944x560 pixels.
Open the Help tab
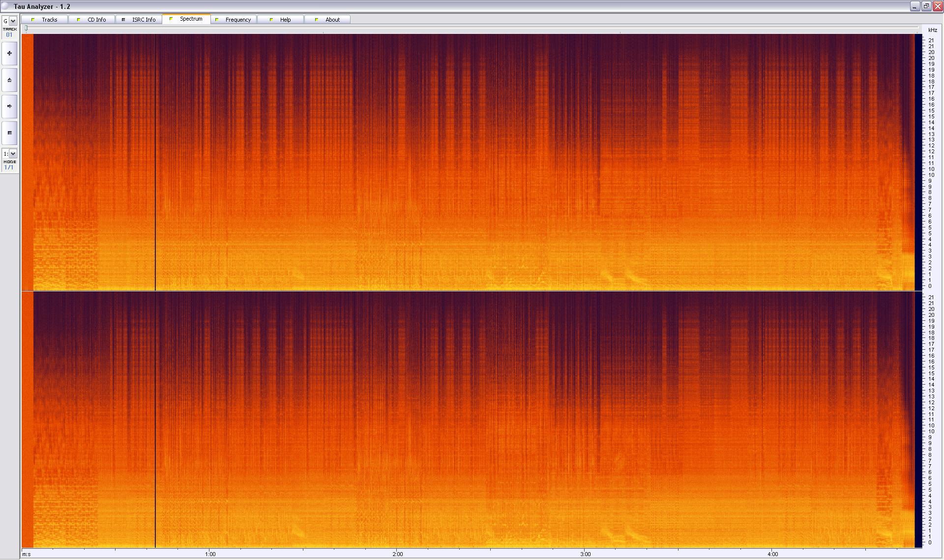click(x=280, y=20)
